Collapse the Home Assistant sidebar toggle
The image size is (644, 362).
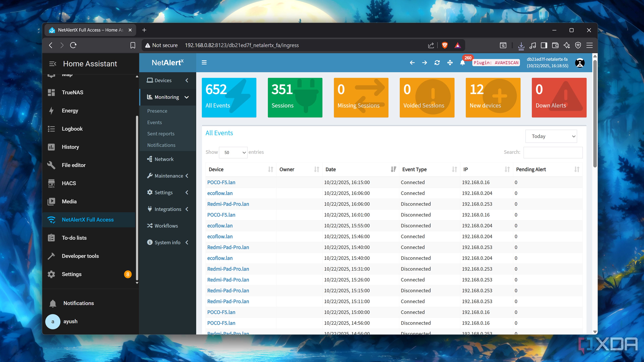pyautogui.click(x=52, y=64)
